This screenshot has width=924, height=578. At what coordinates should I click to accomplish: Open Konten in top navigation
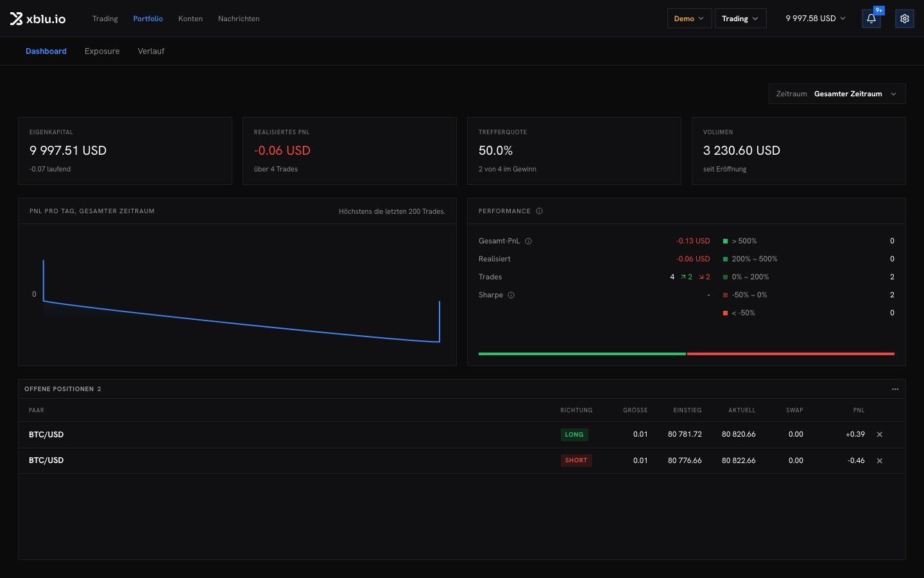191,19
